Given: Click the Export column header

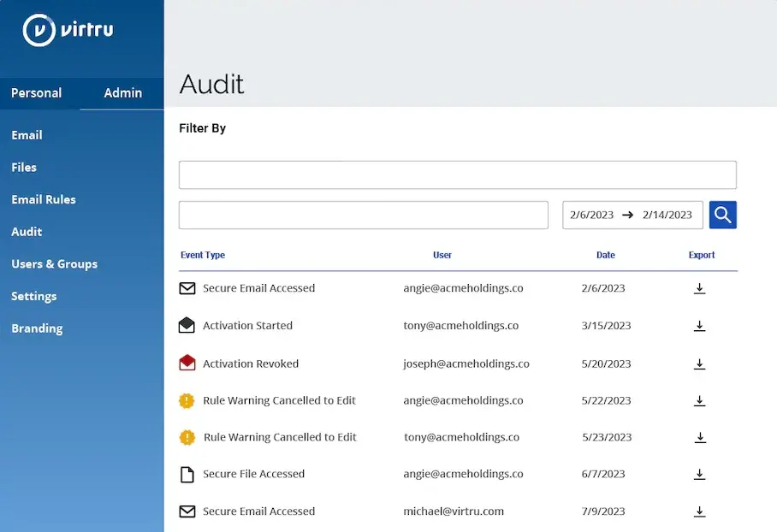Looking at the screenshot, I should point(702,255).
